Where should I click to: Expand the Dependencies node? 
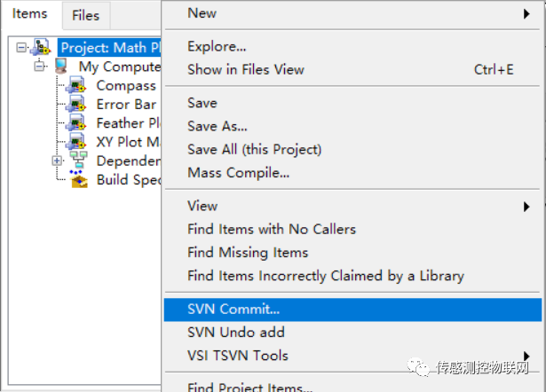58,161
